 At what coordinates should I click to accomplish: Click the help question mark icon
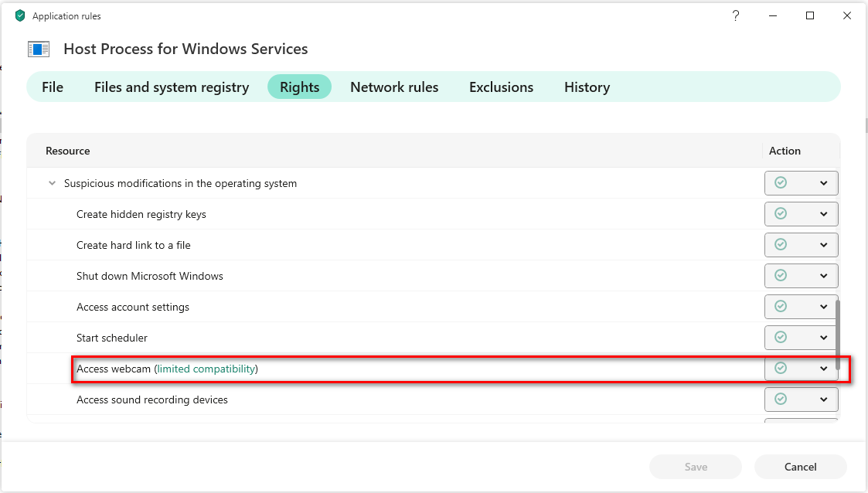point(735,15)
